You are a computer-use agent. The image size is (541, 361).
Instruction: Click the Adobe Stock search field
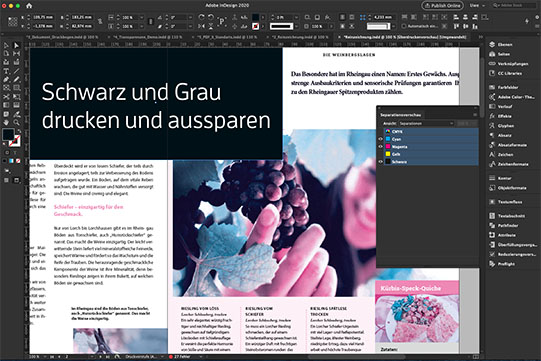[x=515, y=6]
